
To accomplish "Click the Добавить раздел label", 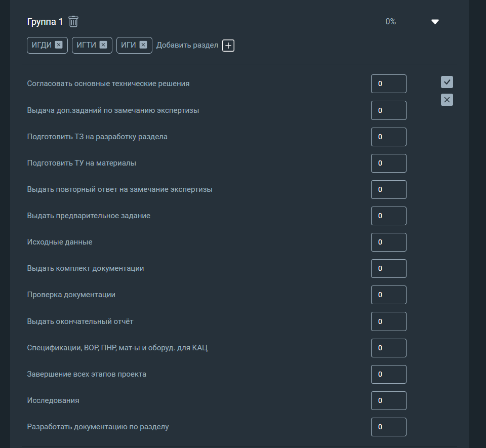I will [187, 45].
